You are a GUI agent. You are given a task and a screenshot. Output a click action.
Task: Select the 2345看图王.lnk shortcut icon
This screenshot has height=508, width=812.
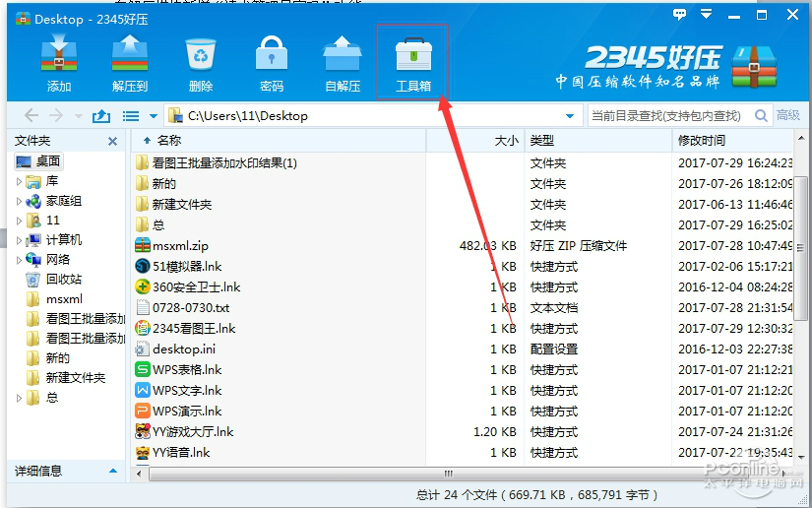point(143,328)
